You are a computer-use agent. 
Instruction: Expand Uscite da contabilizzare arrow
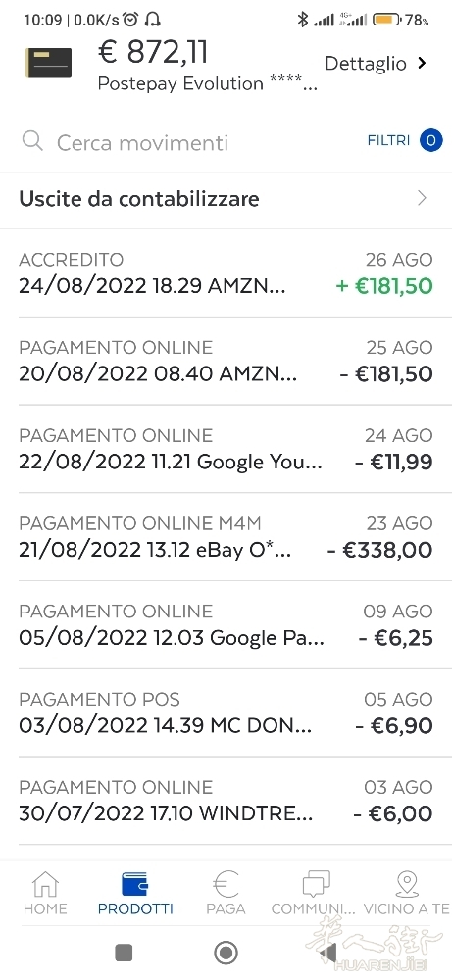pyautogui.click(x=422, y=199)
